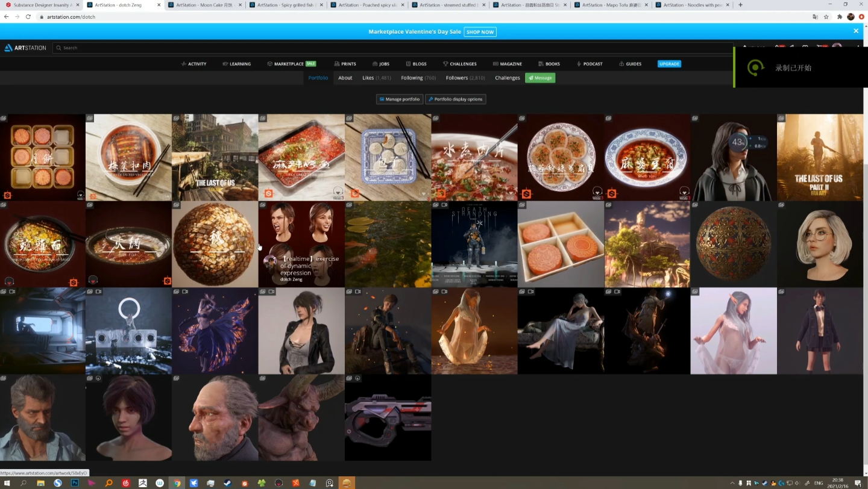The width and height of the screenshot is (868, 489).
Task: Open the sci-fi pistol artwork thumbnail
Action: pos(388,417)
